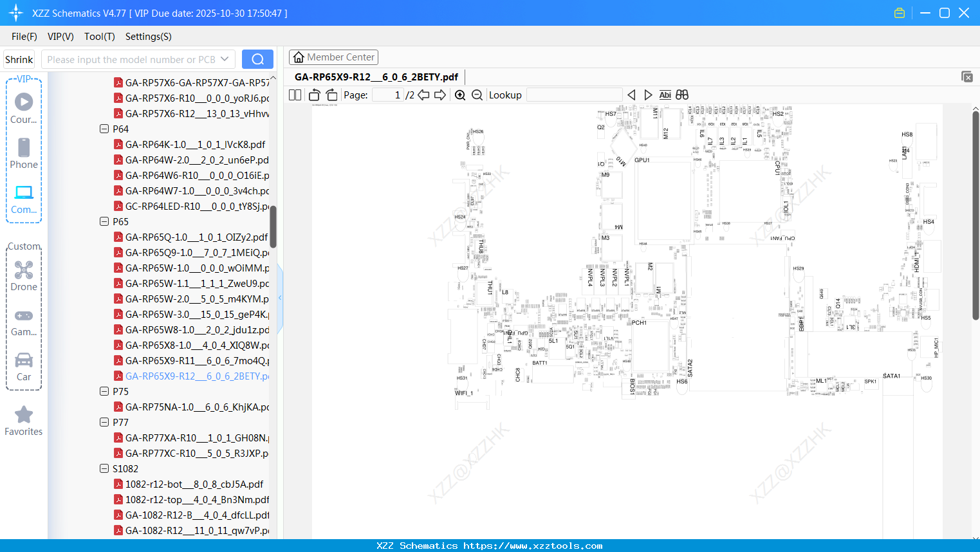
Task: Find next Lookup match
Action: (x=648, y=95)
